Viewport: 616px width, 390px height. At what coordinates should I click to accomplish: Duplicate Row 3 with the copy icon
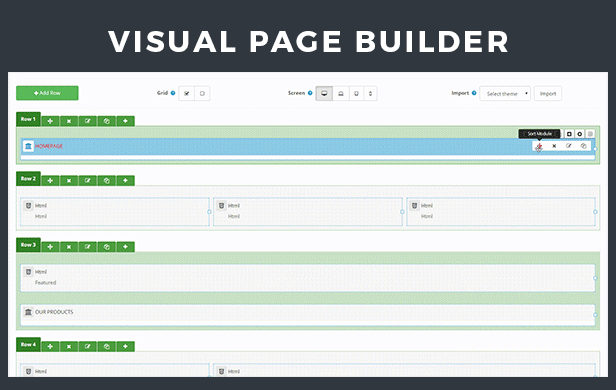[x=106, y=247]
